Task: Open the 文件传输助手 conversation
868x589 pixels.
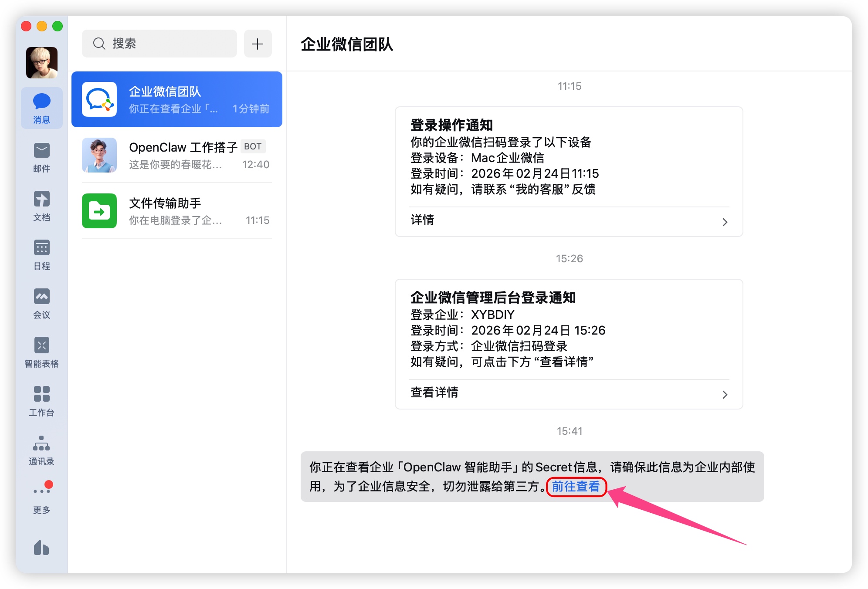Action: [x=177, y=211]
